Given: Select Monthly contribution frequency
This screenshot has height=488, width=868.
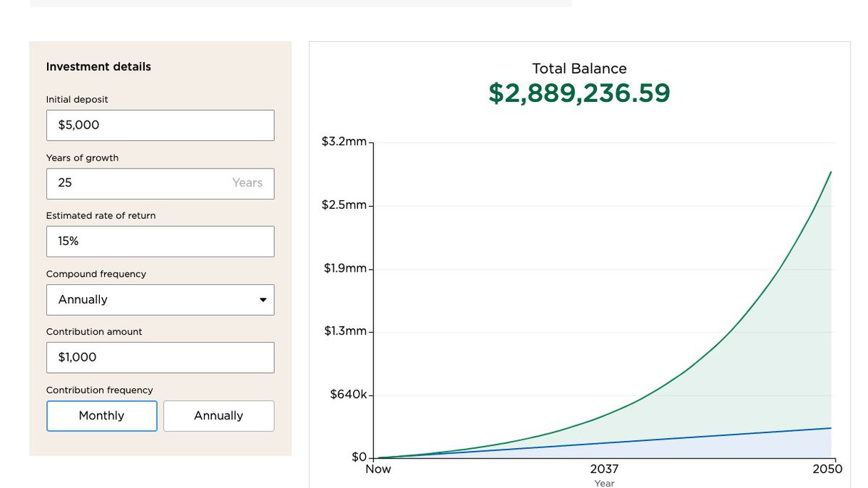Looking at the screenshot, I should click(102, 416).
